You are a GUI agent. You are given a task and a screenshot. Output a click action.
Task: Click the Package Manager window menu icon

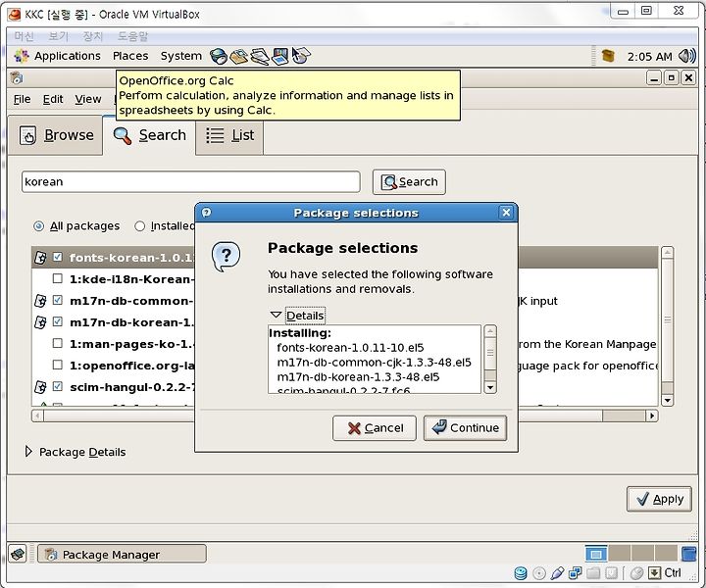pyautogui.click(x=17, y=78)
